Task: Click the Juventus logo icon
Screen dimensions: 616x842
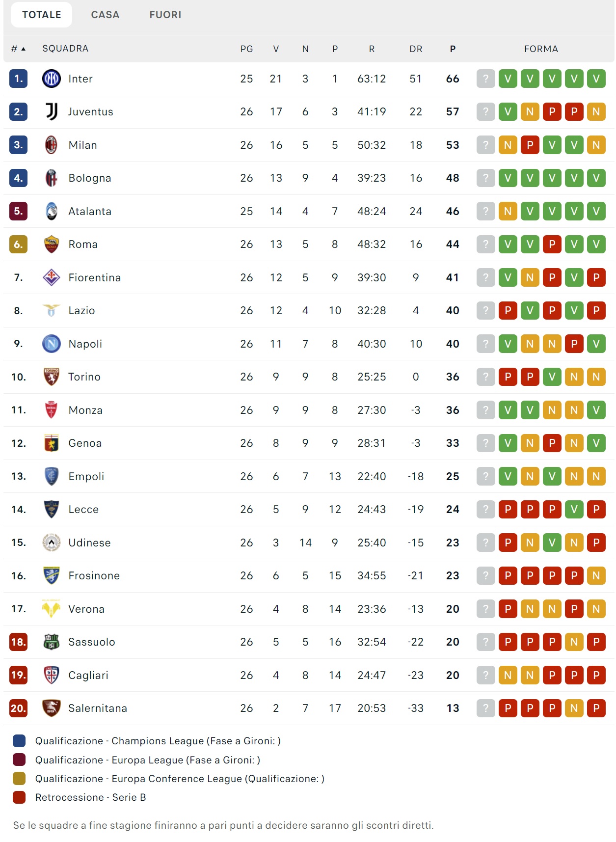Action: [52, 112]
